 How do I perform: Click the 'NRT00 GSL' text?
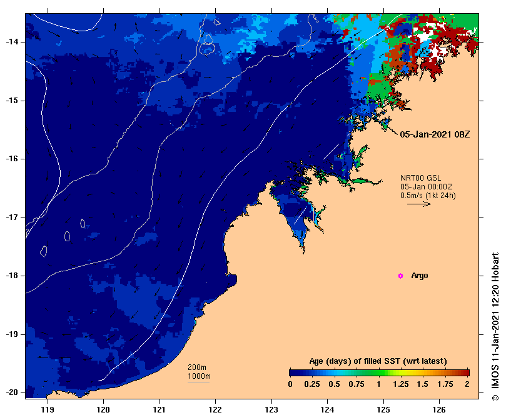coord(420,178)
